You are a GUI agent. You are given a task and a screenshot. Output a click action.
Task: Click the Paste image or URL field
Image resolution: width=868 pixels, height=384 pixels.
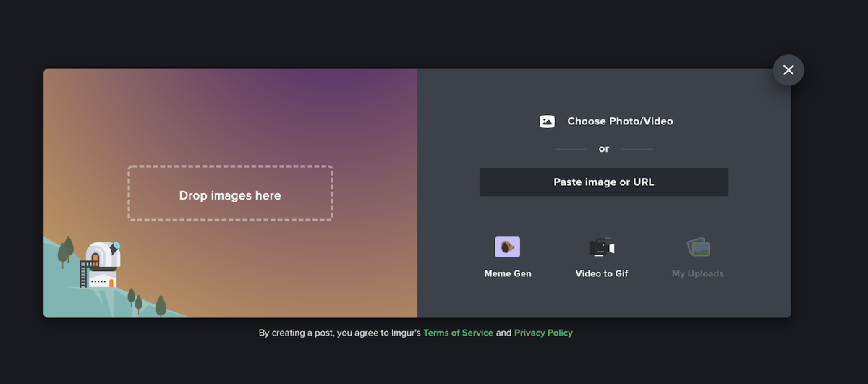(x=604, y=182)
